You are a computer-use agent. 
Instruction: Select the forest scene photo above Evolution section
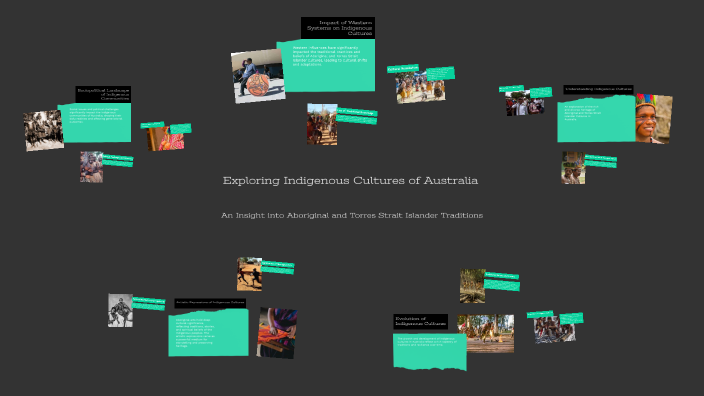point(472,286)
